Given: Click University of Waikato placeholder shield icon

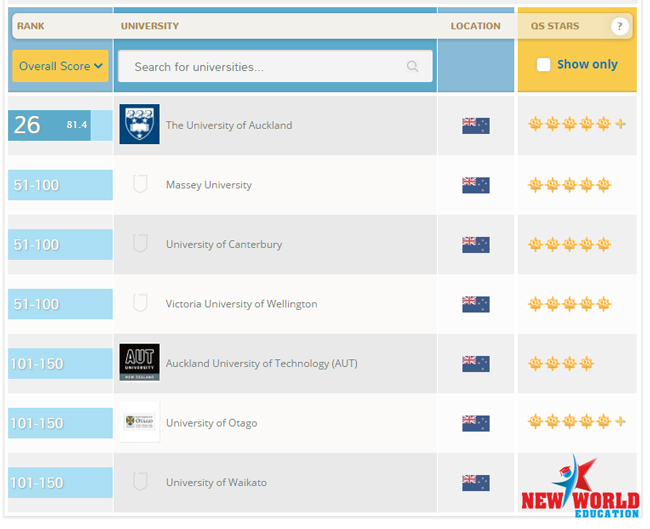Looking at the screenshot, I should pyautogui.click(x=140, y=482).
